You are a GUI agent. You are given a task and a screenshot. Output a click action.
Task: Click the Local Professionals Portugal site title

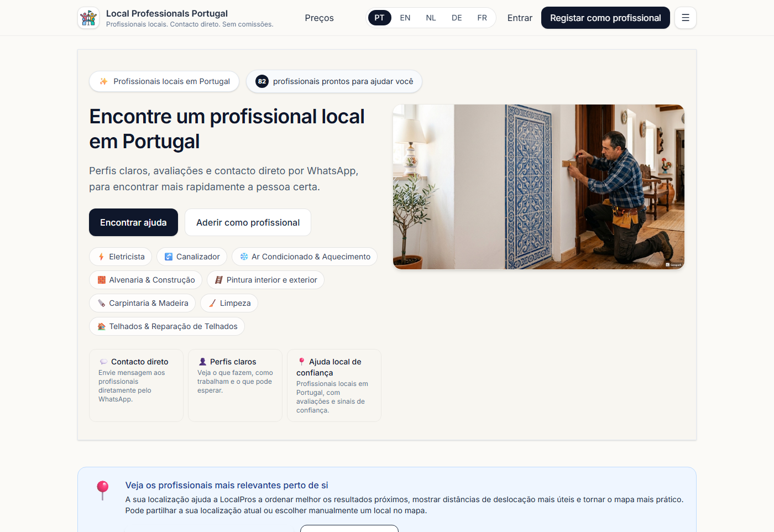(x=167, y=13)
